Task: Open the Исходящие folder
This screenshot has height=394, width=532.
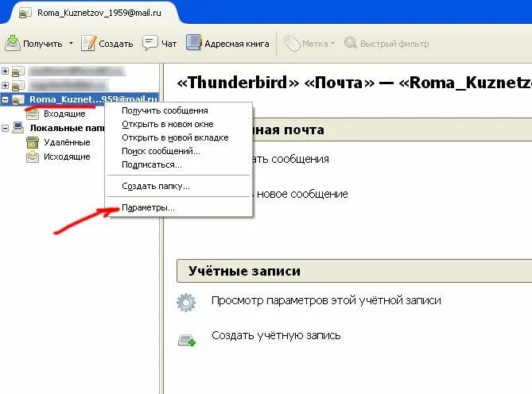Action: (67, 156)
